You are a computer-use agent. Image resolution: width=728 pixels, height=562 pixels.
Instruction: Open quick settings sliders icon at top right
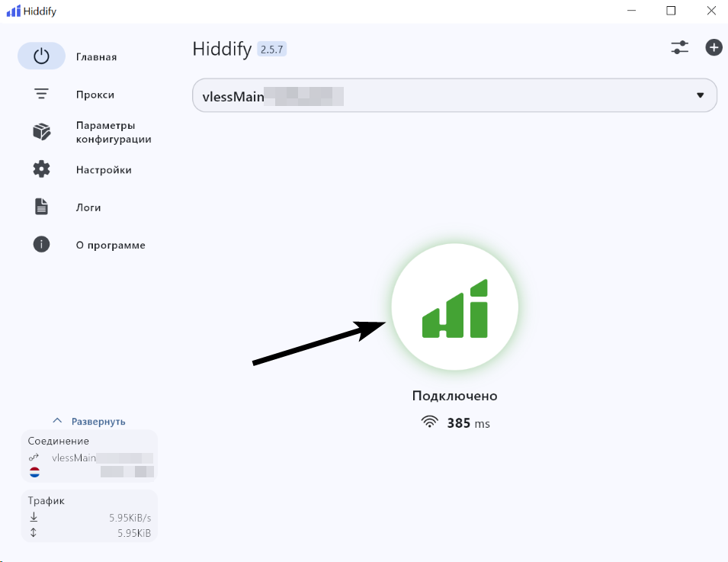[680, 47]
